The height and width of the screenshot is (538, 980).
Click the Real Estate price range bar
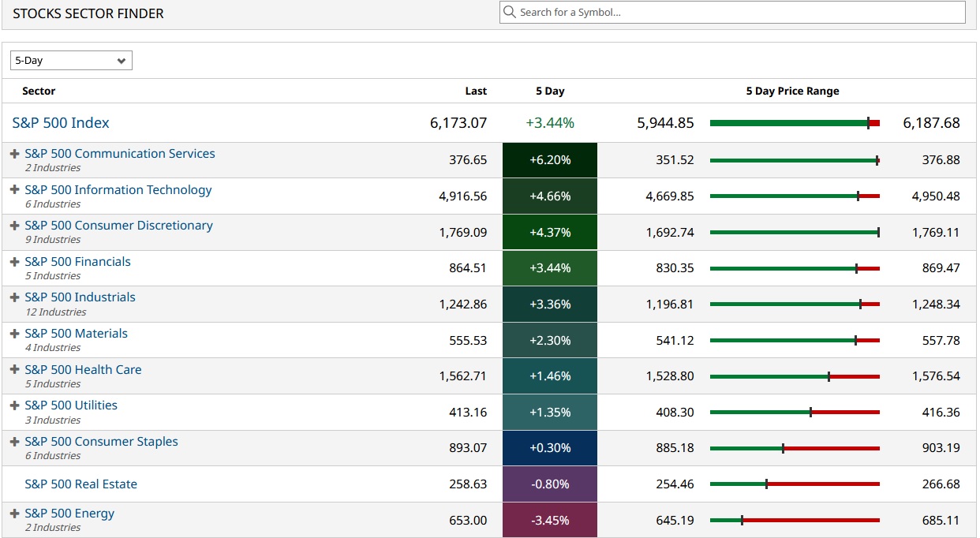pyautogui.click(x=795, y=484)
